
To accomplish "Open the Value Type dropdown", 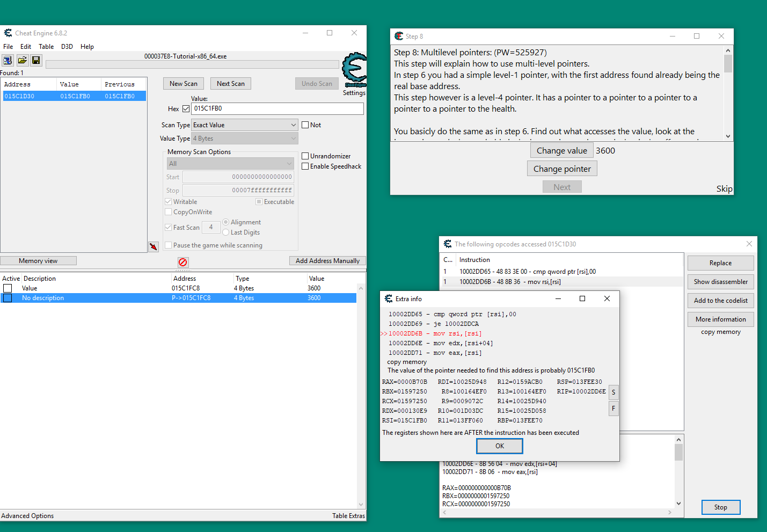I will pos(244,139).
